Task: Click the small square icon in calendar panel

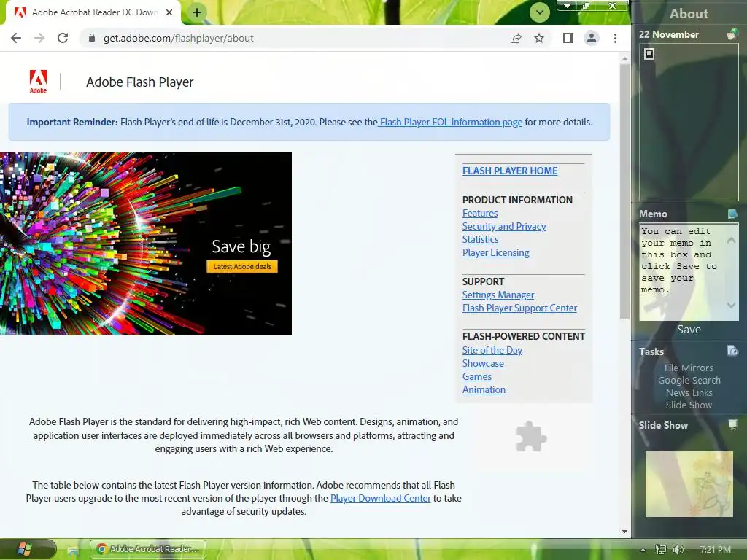Action: click(x=649, y=54)
